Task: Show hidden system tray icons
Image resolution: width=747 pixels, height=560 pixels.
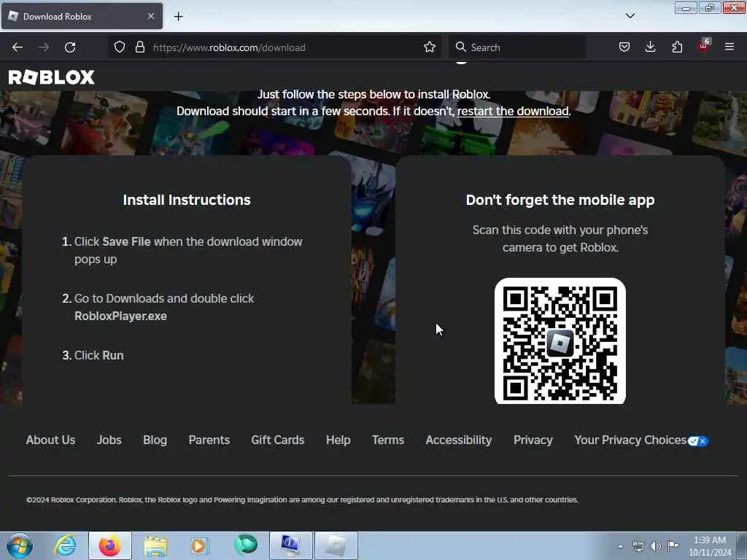Action: pos(620,546)
